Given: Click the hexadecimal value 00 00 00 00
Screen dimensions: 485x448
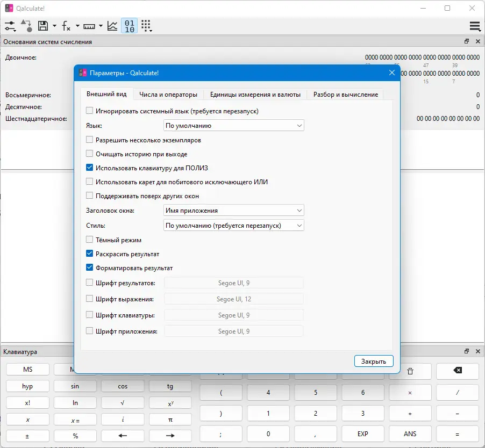Looking at the screenshot, I should coord(448,119).
